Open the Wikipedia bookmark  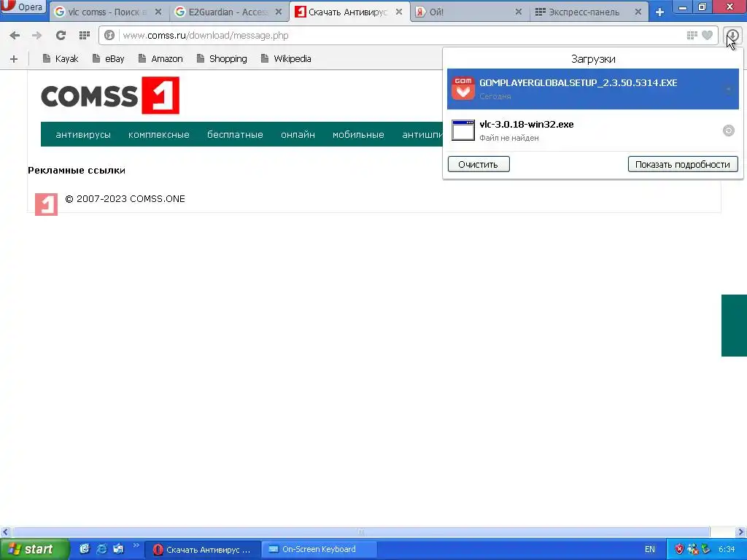pos(286,58)
